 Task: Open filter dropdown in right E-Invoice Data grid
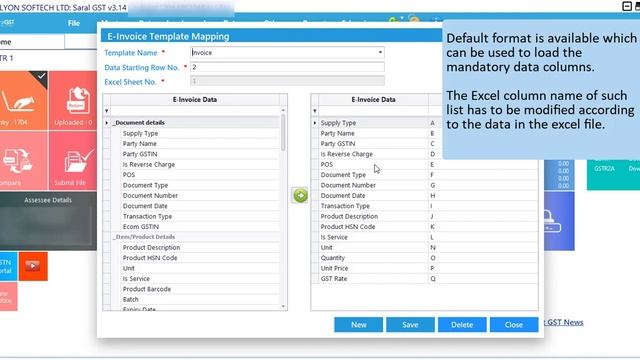coord(315,111)
